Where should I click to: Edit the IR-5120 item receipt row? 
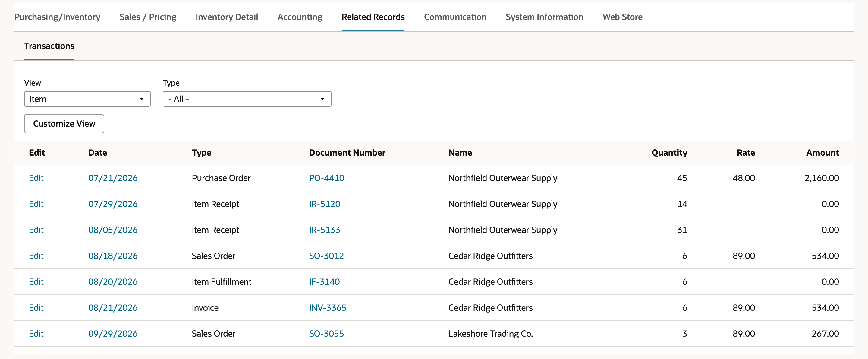36,204
